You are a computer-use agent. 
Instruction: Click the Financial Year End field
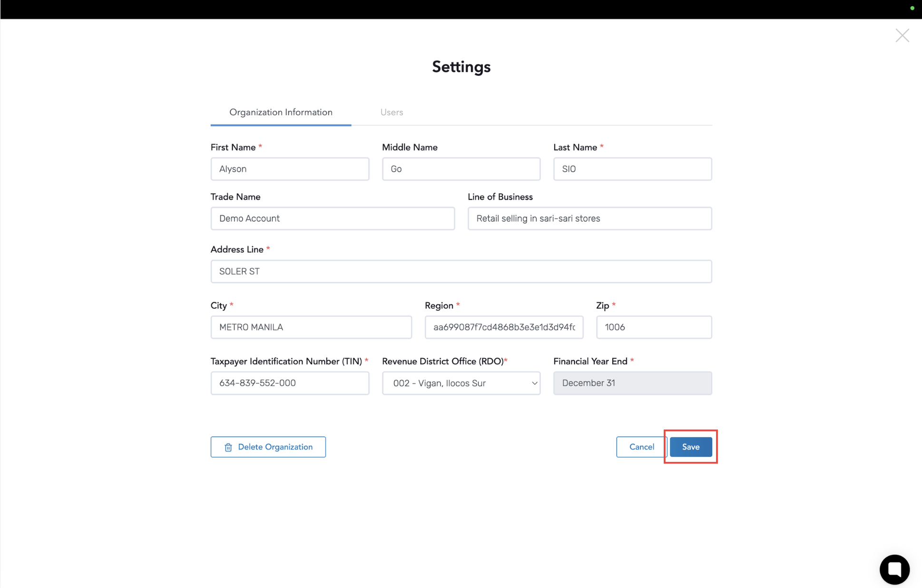[x=632, y=383]
